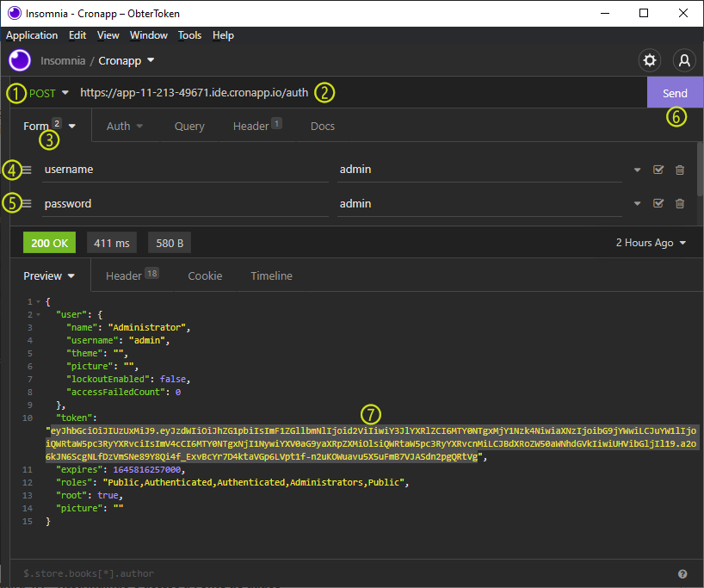This screenshot has height=588, width=704.
Task: Switch to the Query tab
Action: click(x=189, y=127)
